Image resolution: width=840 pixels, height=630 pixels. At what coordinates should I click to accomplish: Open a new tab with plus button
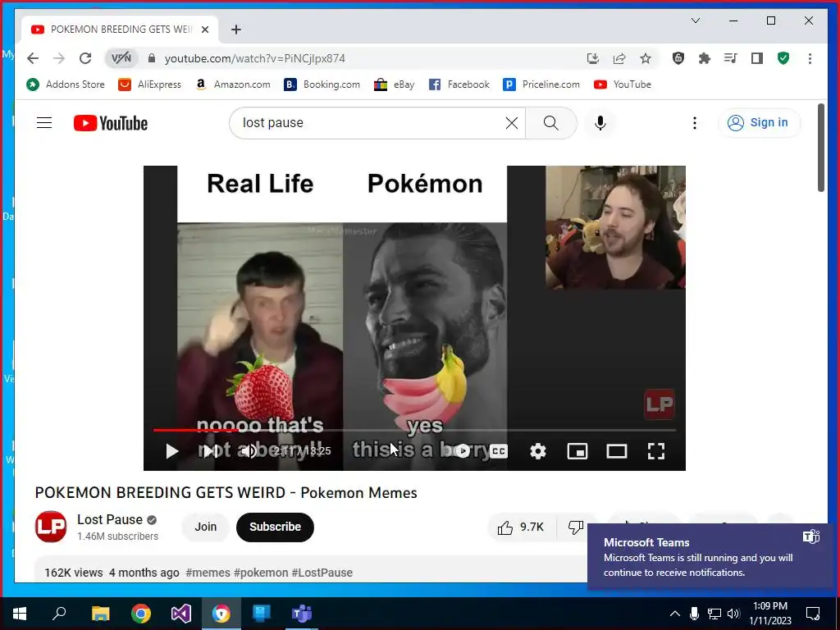pyautogui.click(x=236, y=30)
